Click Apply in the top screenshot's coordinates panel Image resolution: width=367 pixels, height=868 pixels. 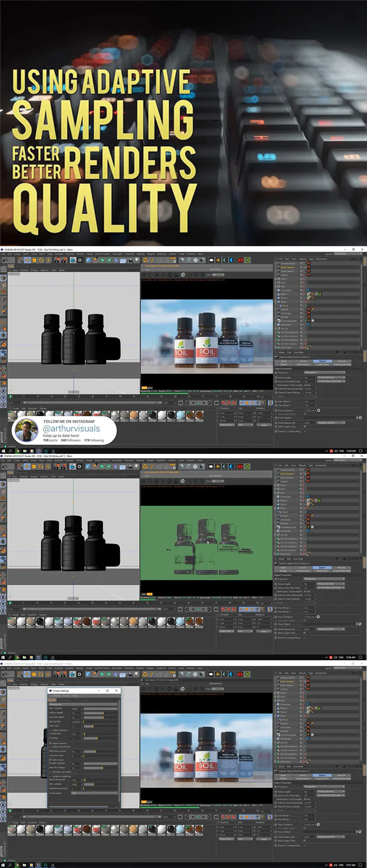coord(264,425)
